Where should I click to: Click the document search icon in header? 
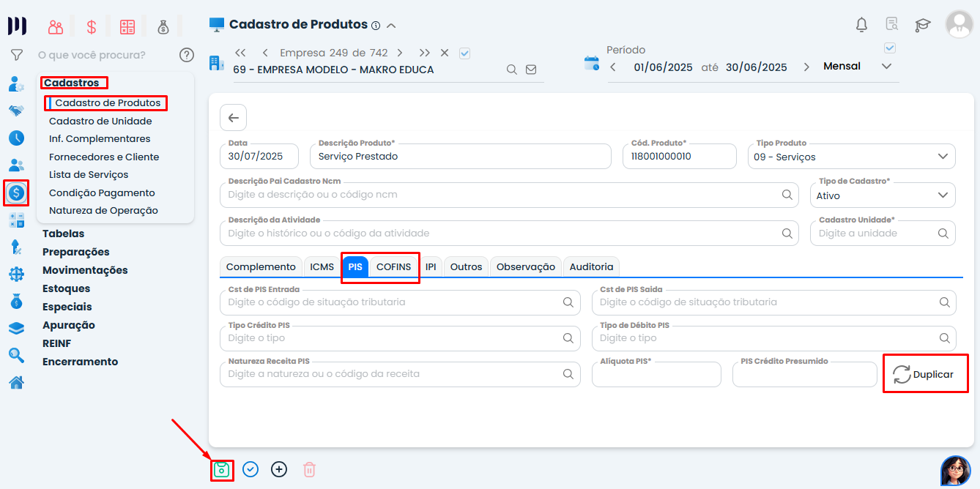tap(891, 24)
